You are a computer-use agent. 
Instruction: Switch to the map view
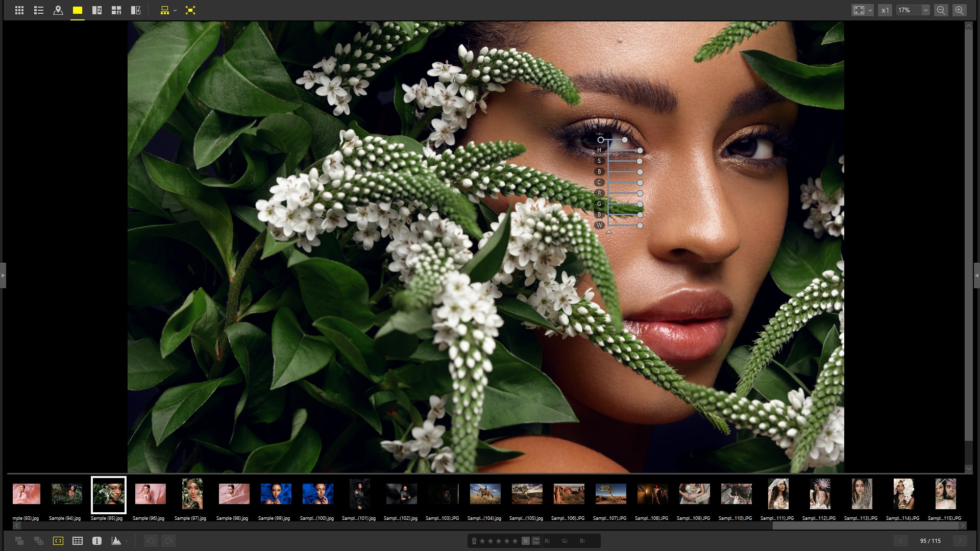pos(58,10)
